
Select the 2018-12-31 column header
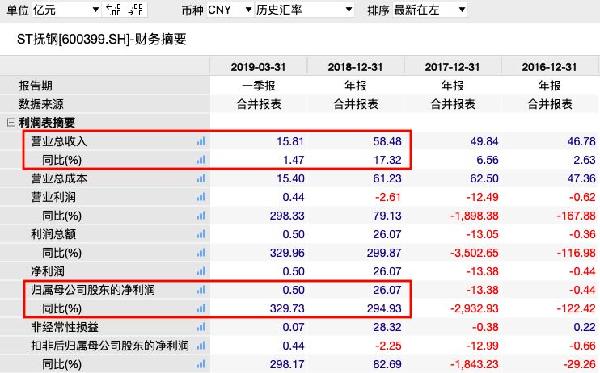[355, 67]
